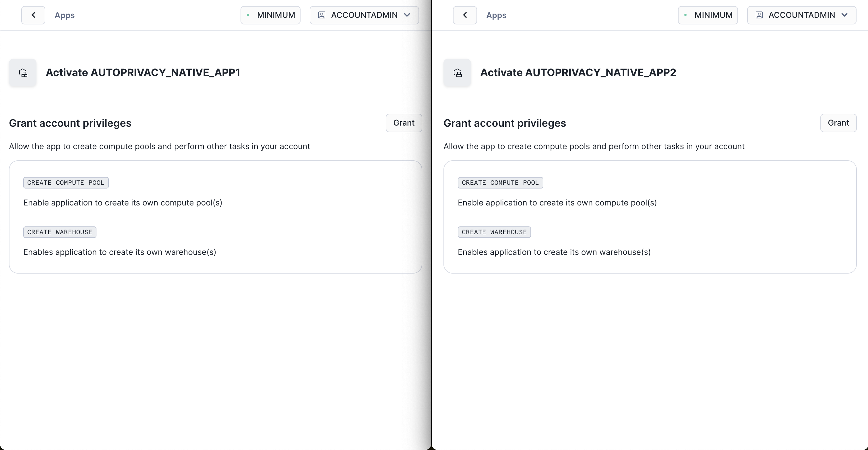Select CREATE COMPUTE POOL tag for APP2
This screenshot has width=868, height=450.
point(500,183)
